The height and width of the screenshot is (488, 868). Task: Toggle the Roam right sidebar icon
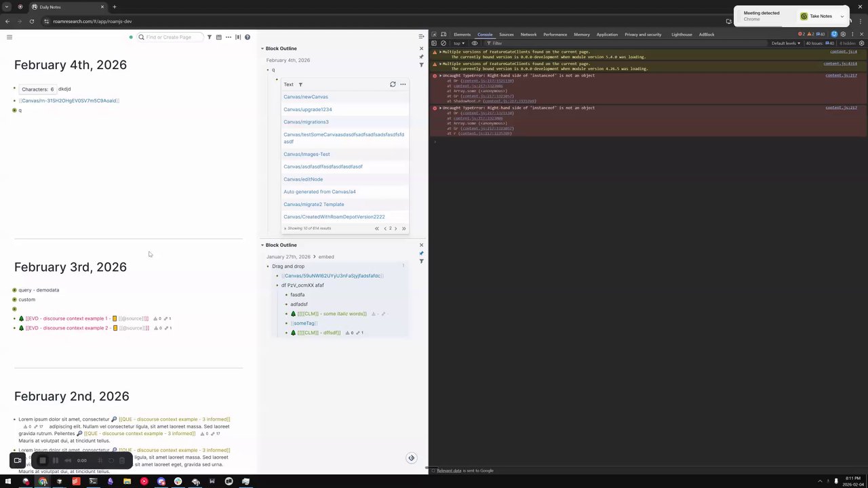[x=421, y=37]
